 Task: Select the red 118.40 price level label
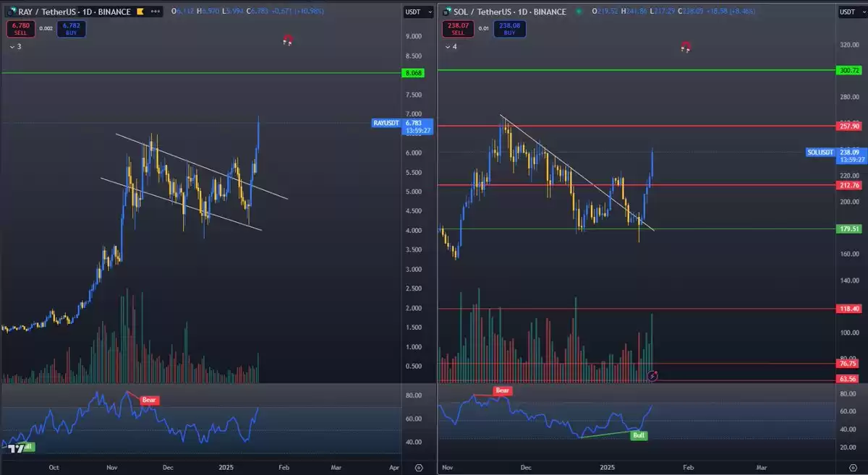(850, 309)
